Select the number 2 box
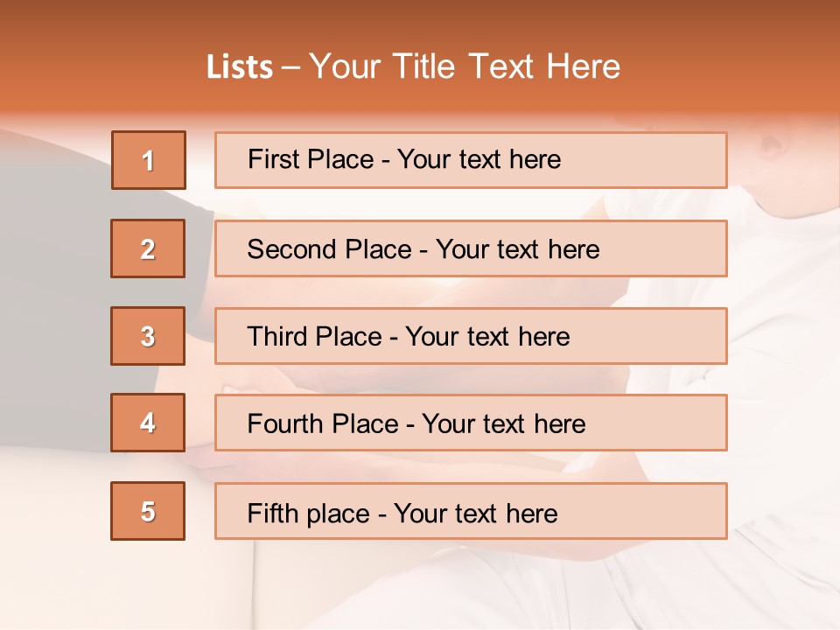Screen dimensions: 840x630 coord(148,248)
